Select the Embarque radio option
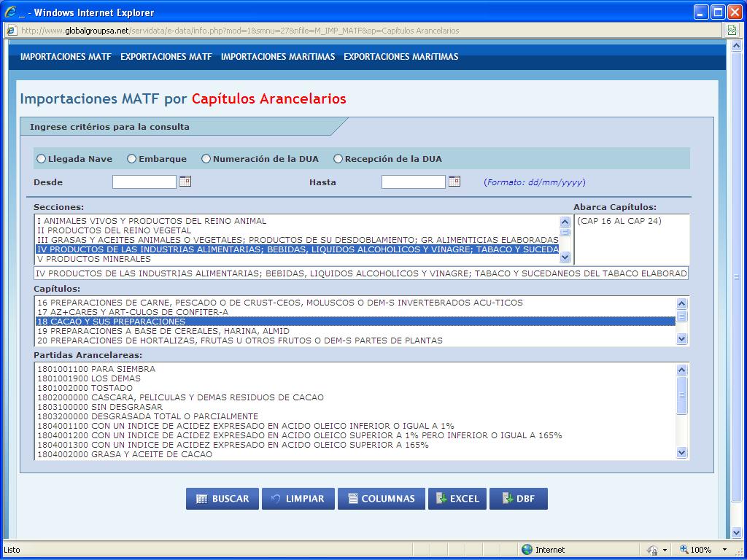Viewport: 747px width, 560px height. point(132,159)
